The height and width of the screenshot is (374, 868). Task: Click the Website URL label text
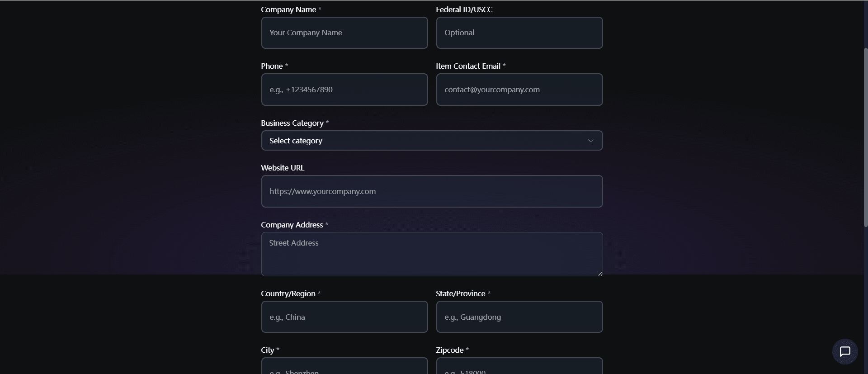click(x=283, y=168)
